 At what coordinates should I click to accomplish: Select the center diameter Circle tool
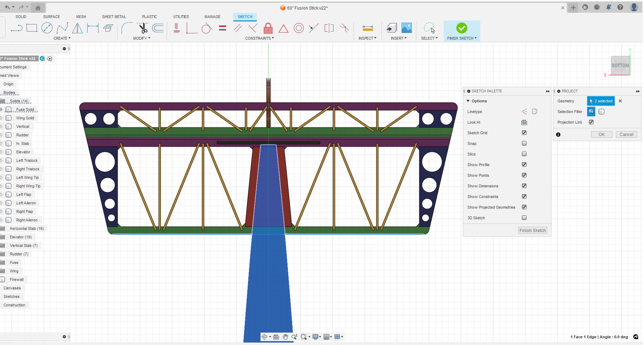point(47,28)
